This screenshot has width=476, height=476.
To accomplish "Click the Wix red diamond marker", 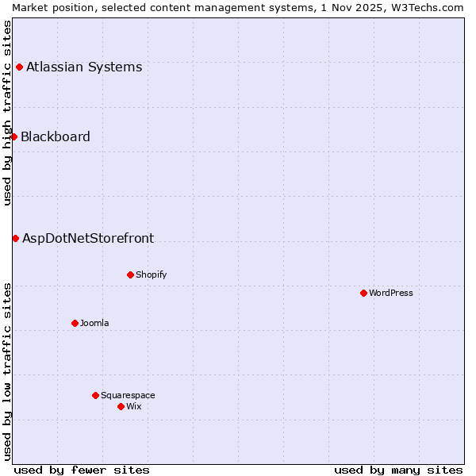I will (121, 406).
